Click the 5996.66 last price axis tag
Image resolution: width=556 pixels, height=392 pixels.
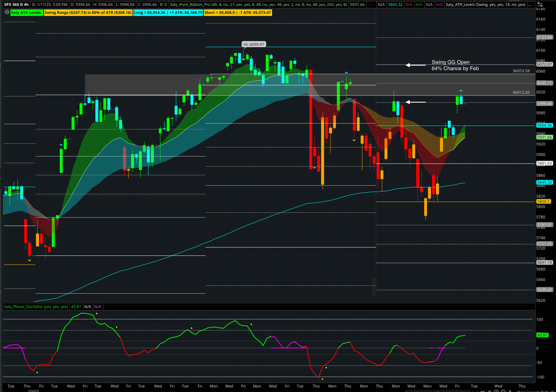click(x=544, y=104)
